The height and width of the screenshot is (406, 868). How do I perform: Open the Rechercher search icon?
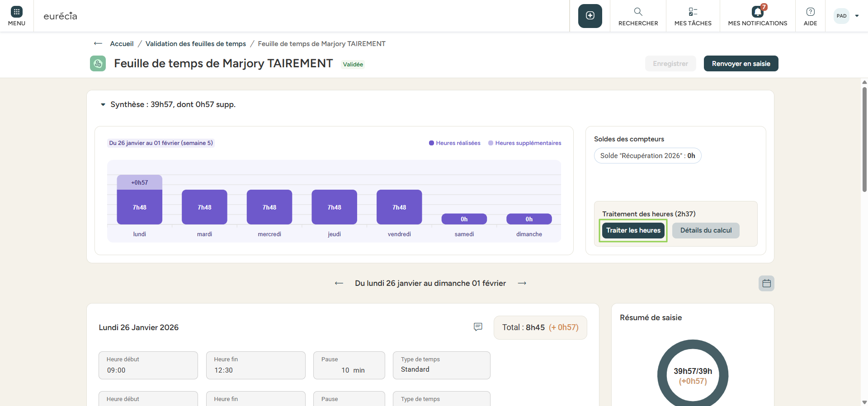coord(638,12)
